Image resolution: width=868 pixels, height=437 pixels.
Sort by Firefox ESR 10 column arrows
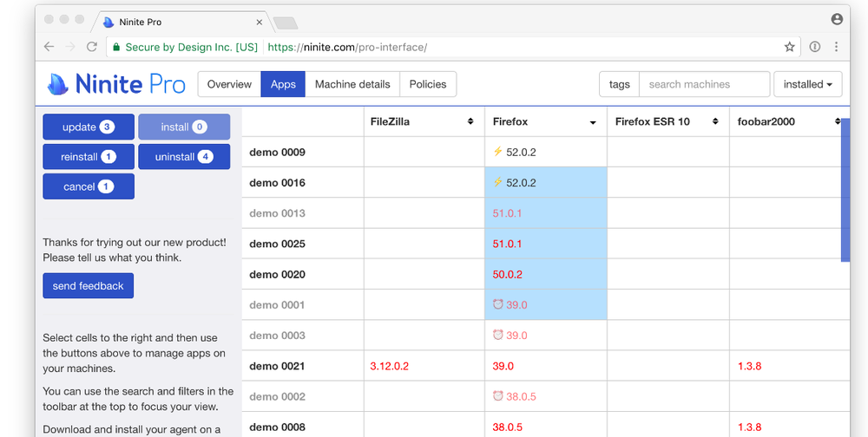(715, 121)
